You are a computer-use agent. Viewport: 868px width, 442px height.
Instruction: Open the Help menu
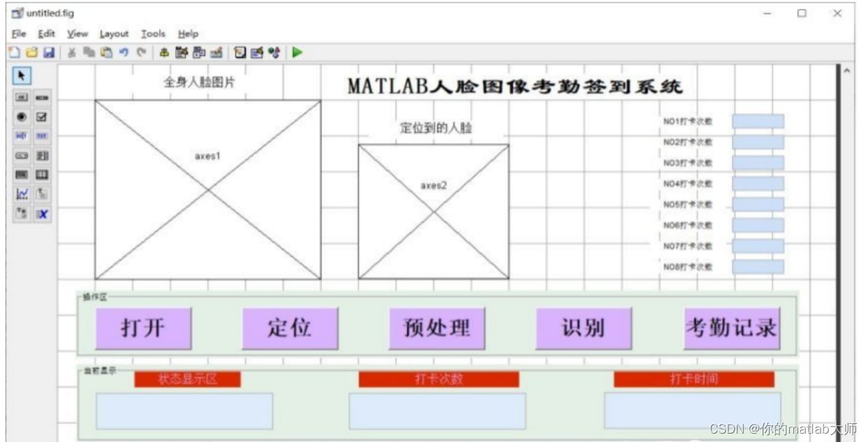(188, 33)
